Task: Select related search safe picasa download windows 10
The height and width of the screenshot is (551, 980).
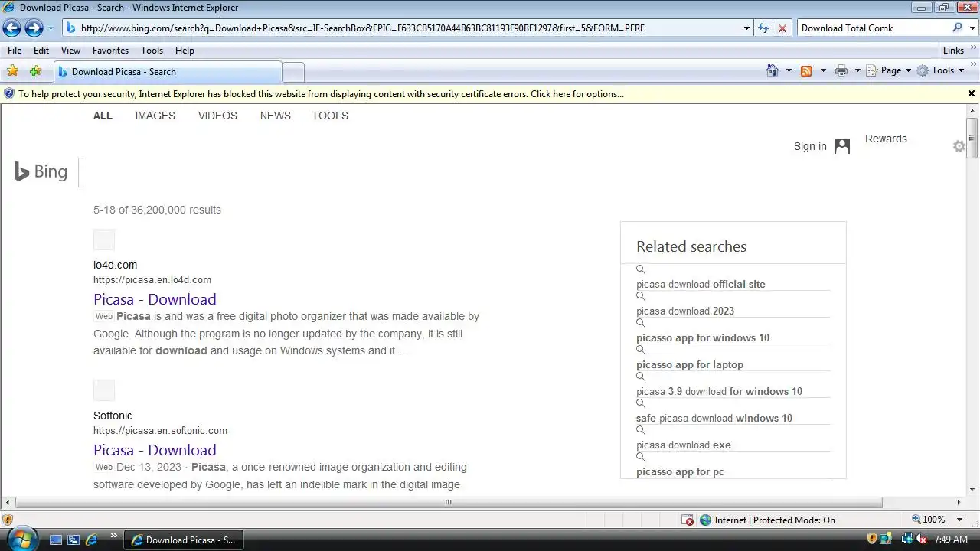Action: pyautogui.click(x=714, y=418)
